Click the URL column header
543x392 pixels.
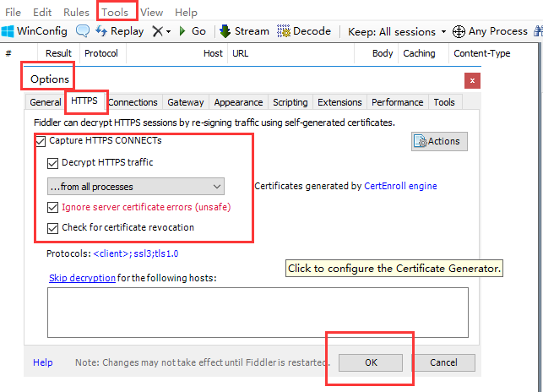[291, 53]
